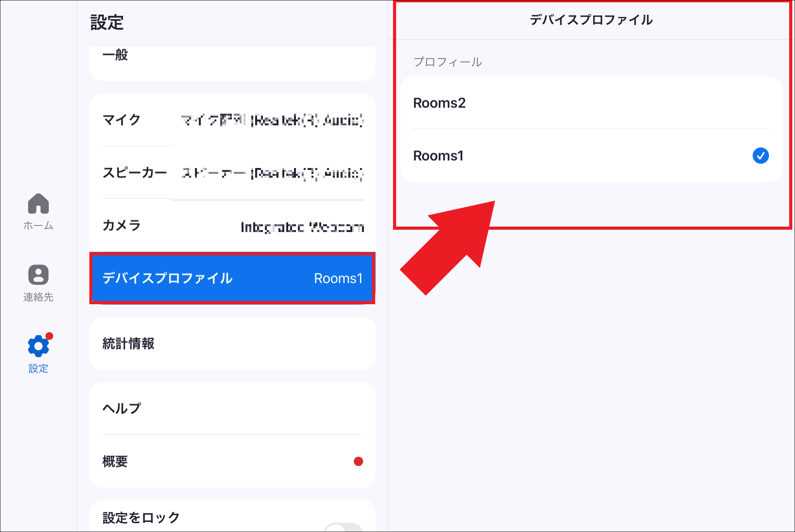Click the red notification dot on About
Viewport: 795px width, 532px height.
(x=358, y=461)
